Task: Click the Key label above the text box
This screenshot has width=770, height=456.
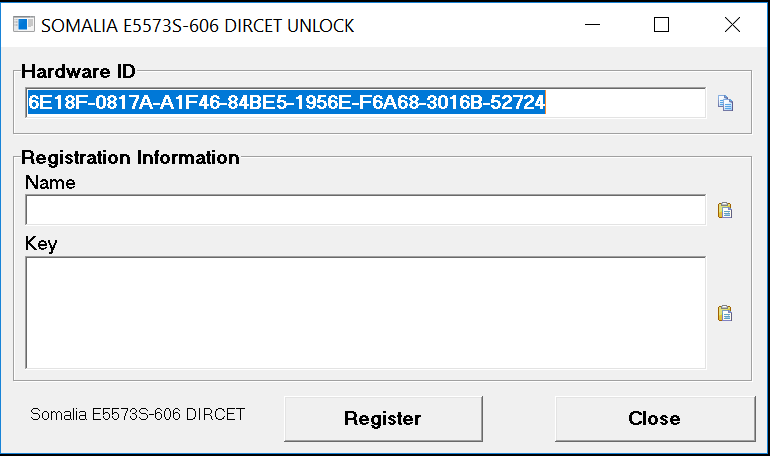Action: tap(41, 243)
